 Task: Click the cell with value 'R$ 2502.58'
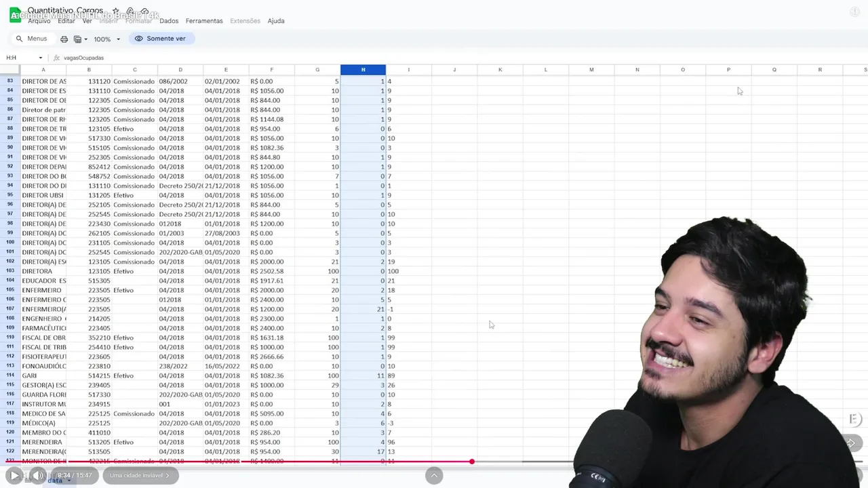pos(272,271)
